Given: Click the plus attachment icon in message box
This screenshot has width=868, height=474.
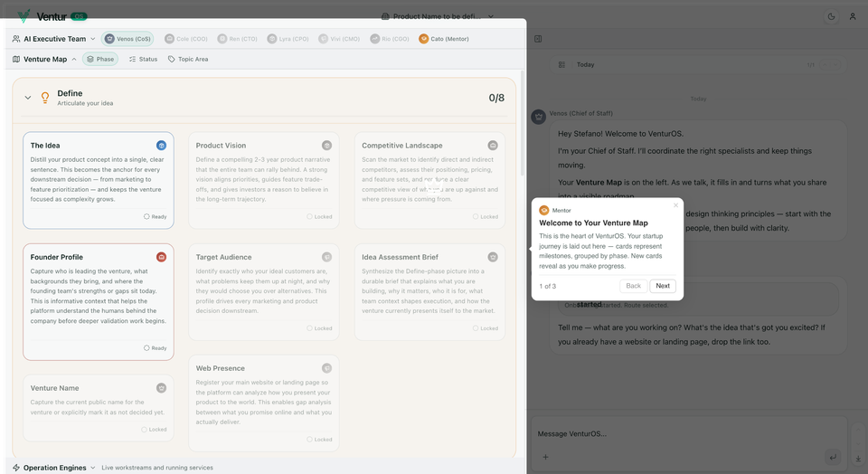Looking at the screenshot, I should (545, 458).
